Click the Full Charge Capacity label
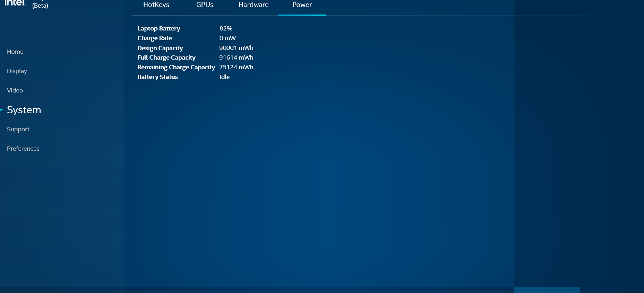This screenshot has height=293, width=644. 166,57
